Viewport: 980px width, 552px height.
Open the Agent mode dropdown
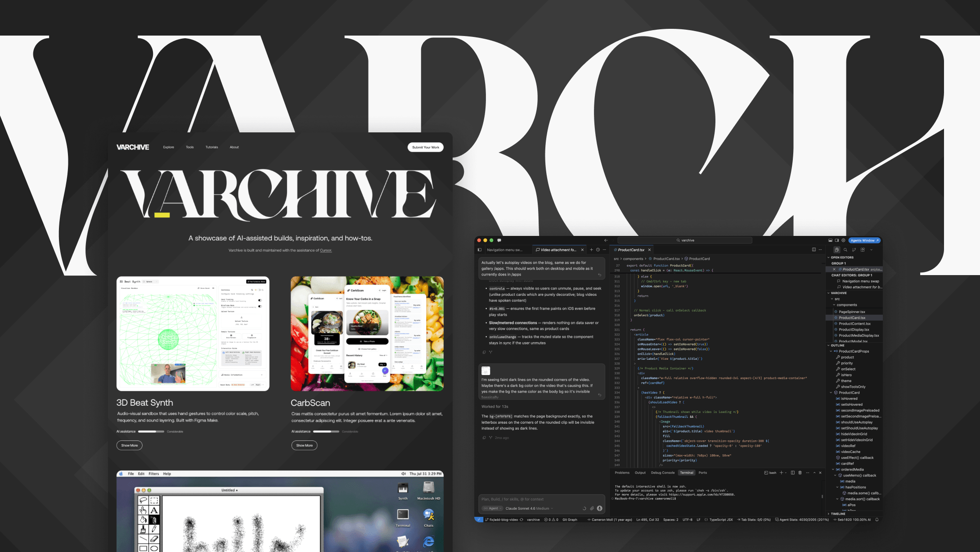tap(492, 508)
